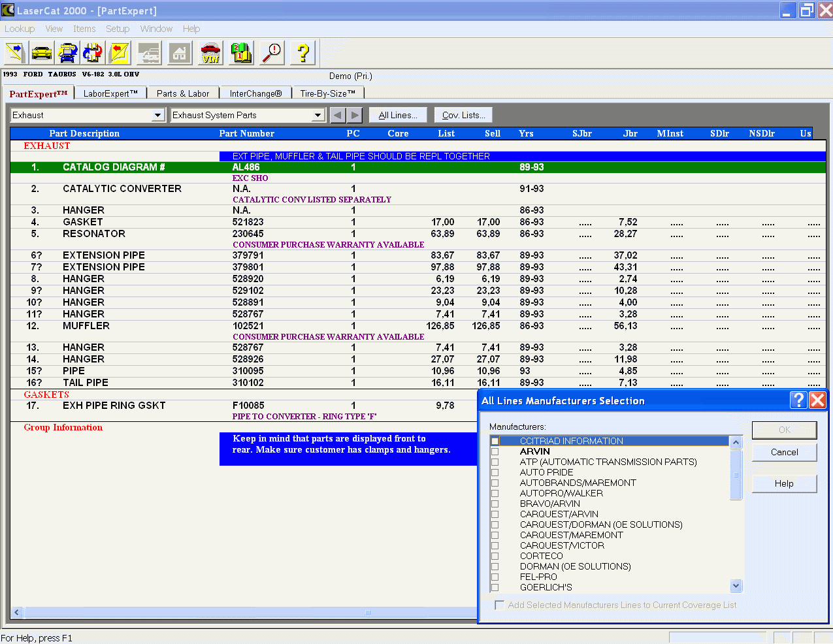Open the Help menu
The image size is (833, 644).
191,29
